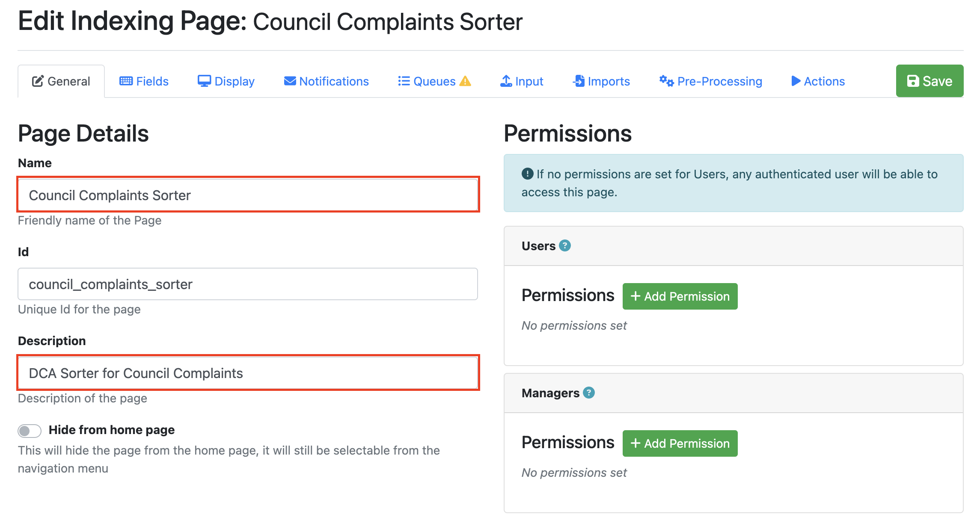Click the Notifications envelope icon
Image resolution: width=980 pixels, height=520 pixels.
point(290,81)
